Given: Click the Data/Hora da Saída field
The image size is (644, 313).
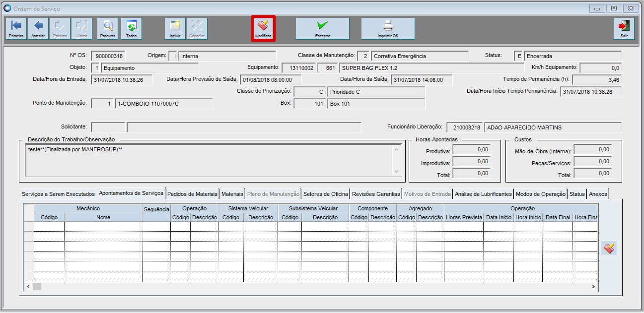Looking at the screenshot, I should point(422,80).
